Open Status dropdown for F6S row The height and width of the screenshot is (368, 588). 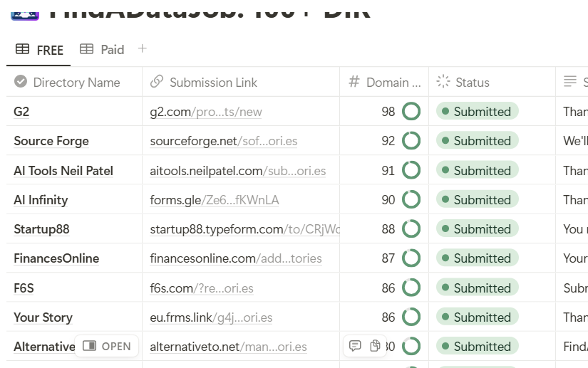tap(478, 288)
